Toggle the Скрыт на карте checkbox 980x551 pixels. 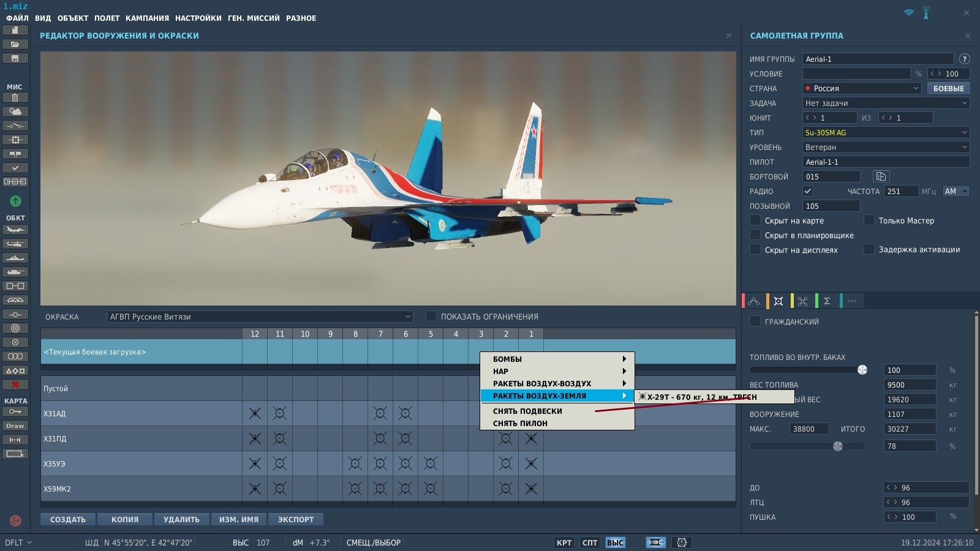[x=755, y=220]
